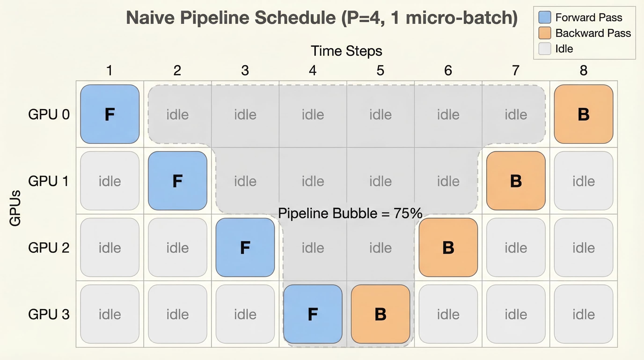Click the GPU 0 forward pass block

110,114
